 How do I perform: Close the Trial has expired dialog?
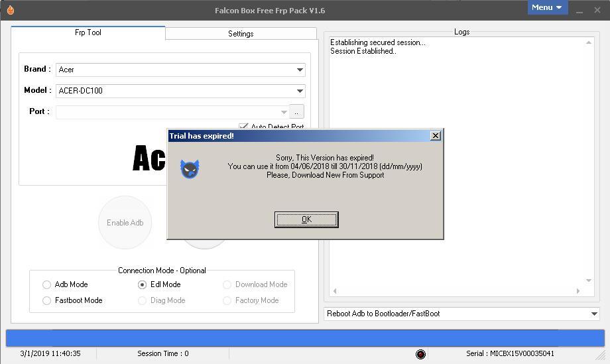point(436,136)
